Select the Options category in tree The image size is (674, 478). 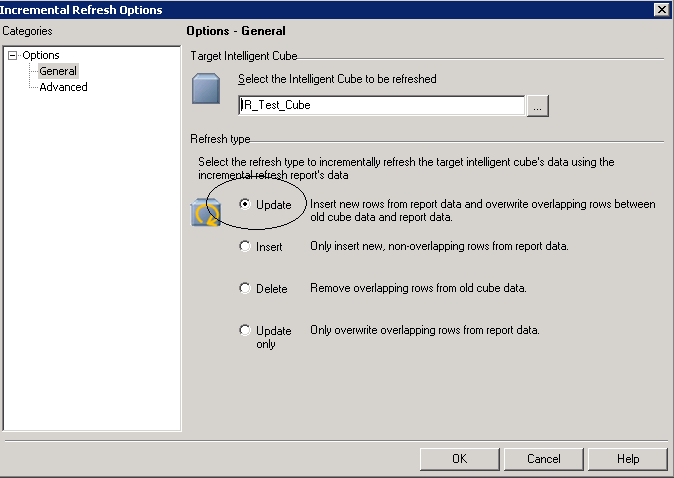point(41,56)
